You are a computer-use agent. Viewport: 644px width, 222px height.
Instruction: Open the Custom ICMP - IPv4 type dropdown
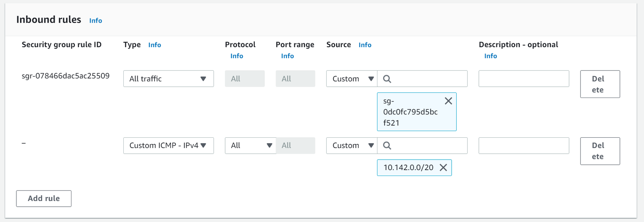[x=168, y=146]
